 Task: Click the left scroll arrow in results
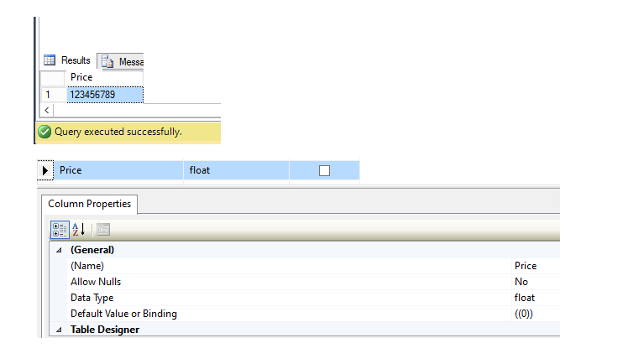[x=47, y=111]
